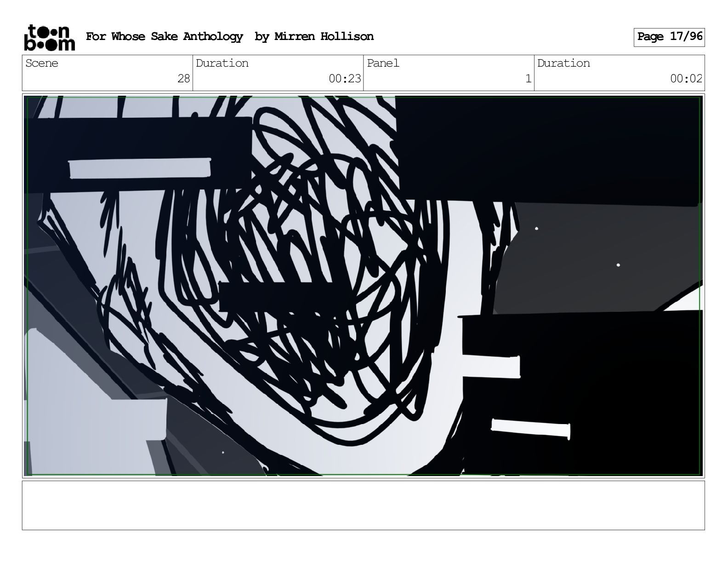
Task: Click author name 'by Mirren Hollison'
Action: (x=314, y=36)
